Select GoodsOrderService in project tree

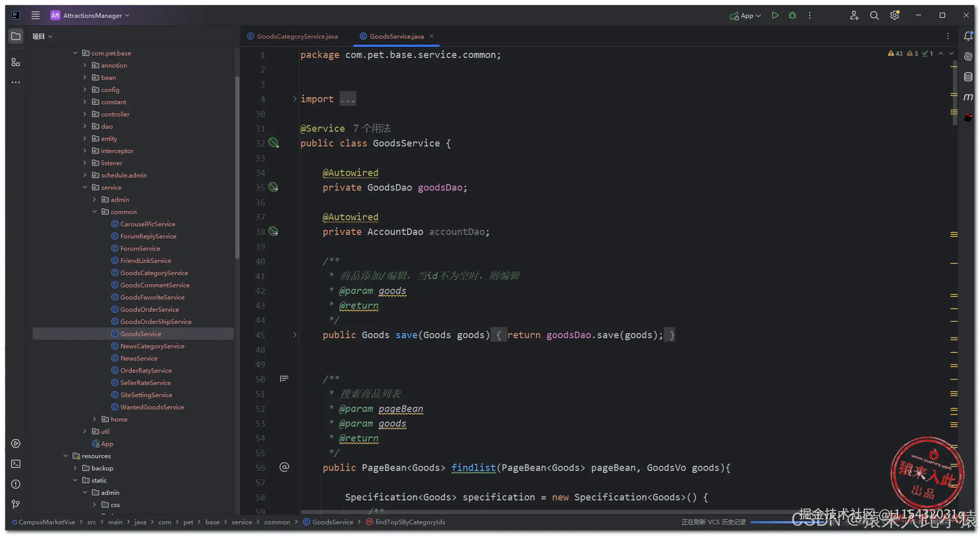(149, 309)
